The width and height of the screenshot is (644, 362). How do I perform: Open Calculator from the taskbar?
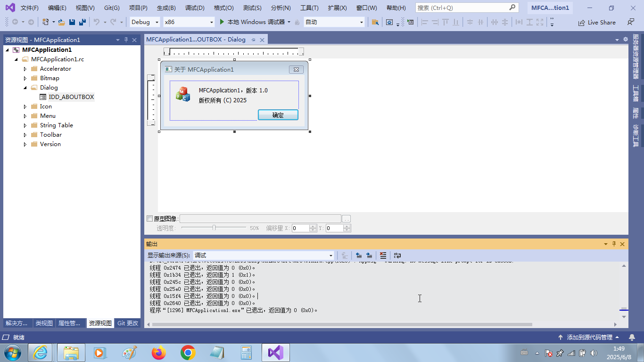pyautogui.click(x=246, y=353)
